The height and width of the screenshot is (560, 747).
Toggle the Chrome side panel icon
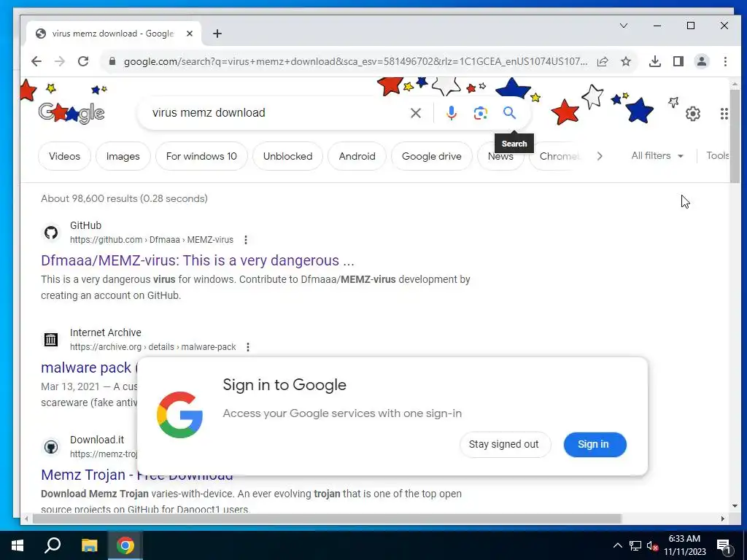(x=678, y=61)
